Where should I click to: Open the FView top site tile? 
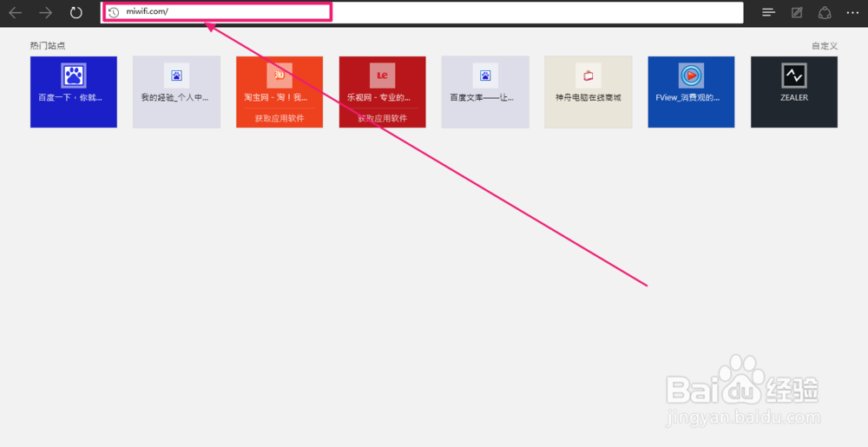pyautogui.click(x=692, y=92)
